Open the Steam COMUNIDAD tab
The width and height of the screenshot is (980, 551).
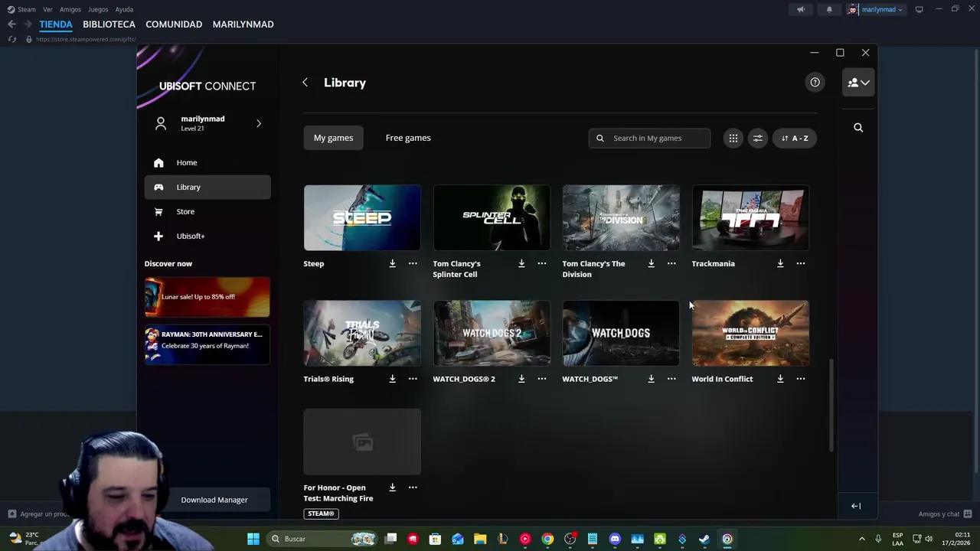tap(174, 24)
